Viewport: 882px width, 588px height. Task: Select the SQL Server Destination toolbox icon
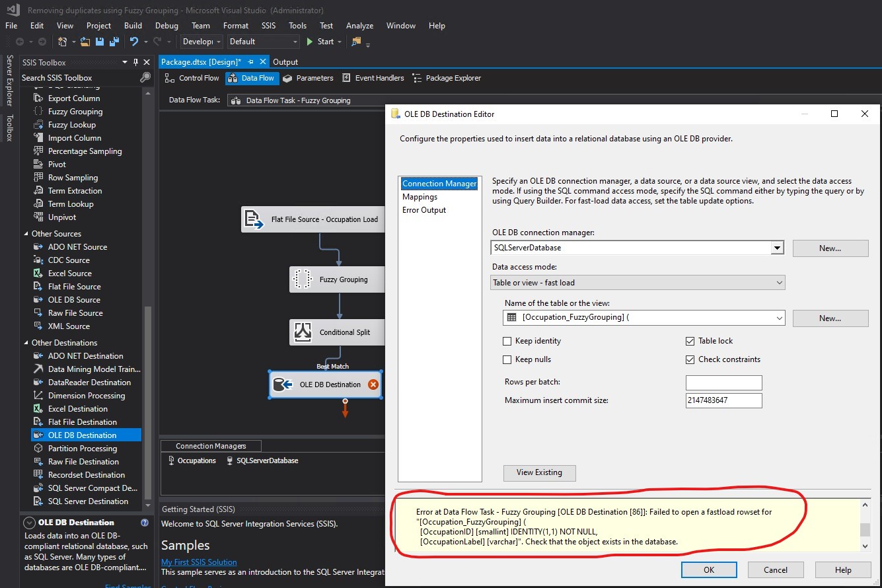pos(38,501)
